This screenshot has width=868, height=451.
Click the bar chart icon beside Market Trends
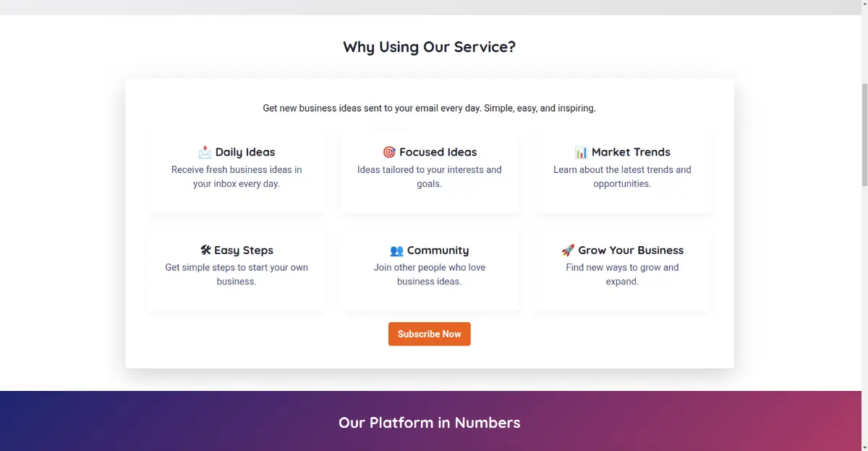point(581,152)
